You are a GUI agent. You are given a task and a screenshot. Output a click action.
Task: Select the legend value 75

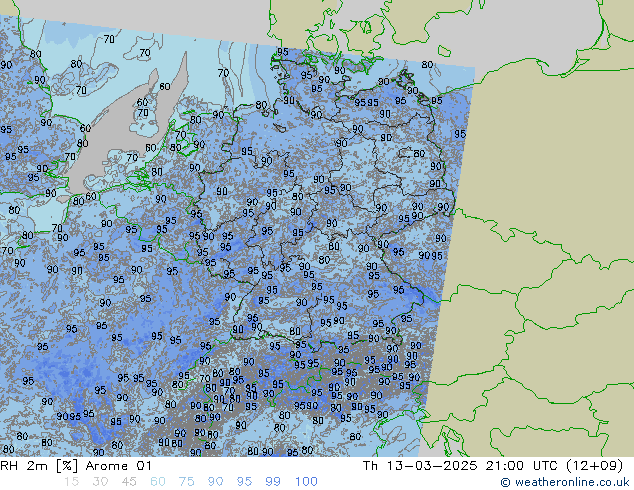tap(186, 482)
